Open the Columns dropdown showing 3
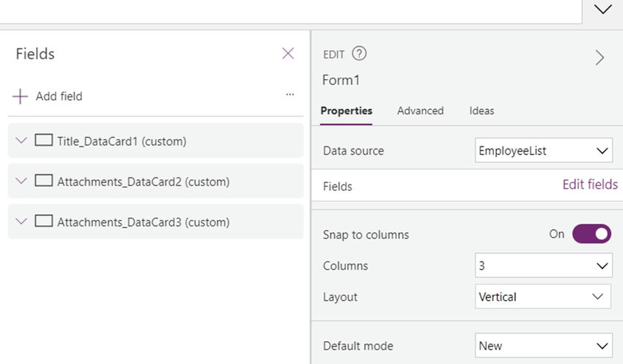 544,265
